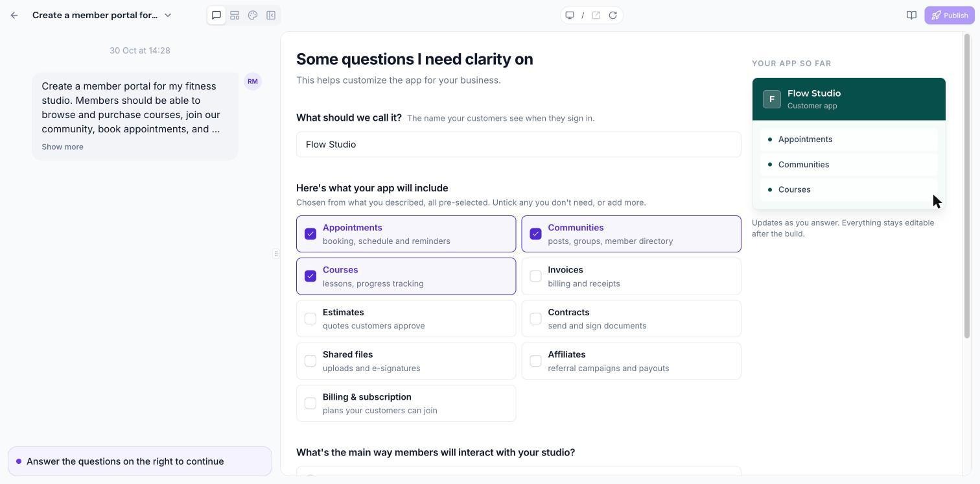This screenshot has width=980, height=484.
Task: Enable the Invoices checkbox
Action: 535,276
